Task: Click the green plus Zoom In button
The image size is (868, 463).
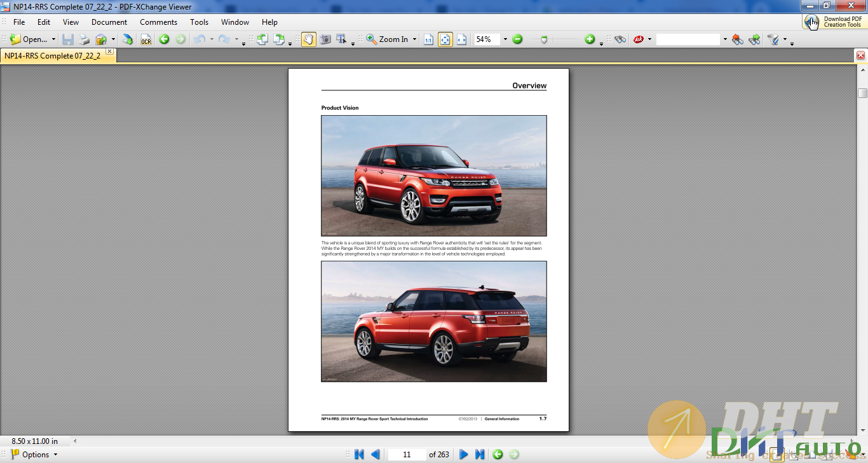Action: click(590, 39)
